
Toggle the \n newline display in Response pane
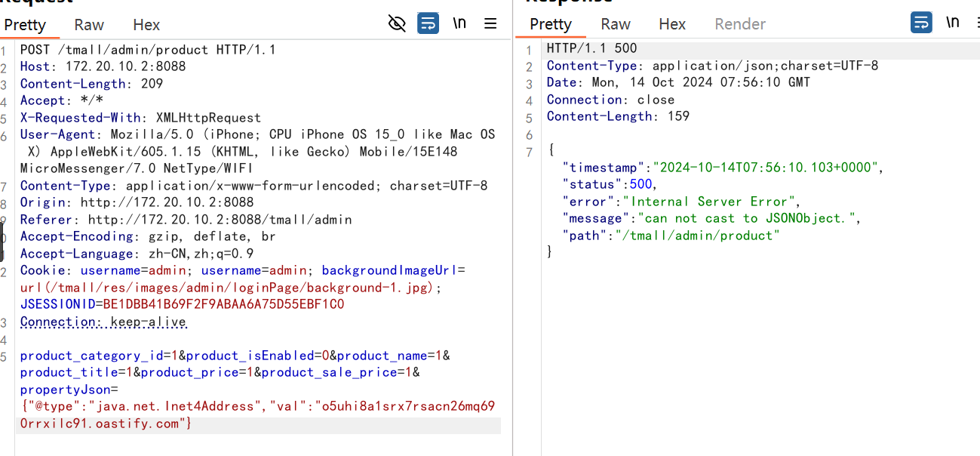pyautogui.click(x=953, y=23)
